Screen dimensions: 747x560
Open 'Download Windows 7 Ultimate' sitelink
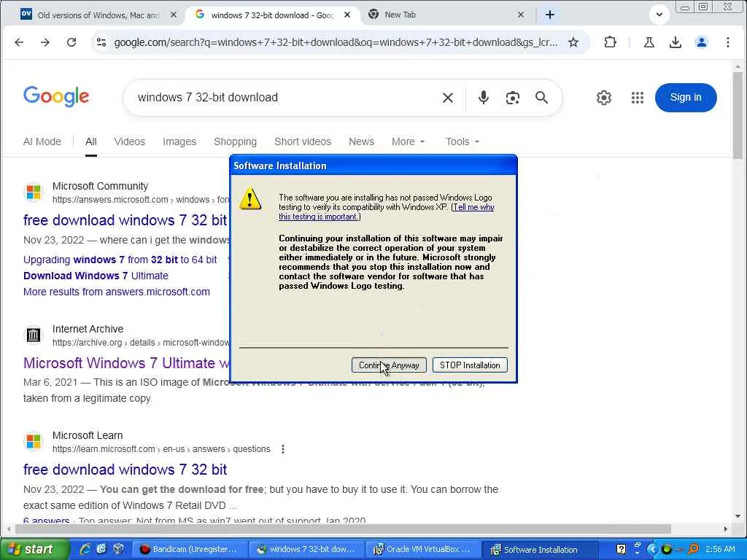(96, 276)
